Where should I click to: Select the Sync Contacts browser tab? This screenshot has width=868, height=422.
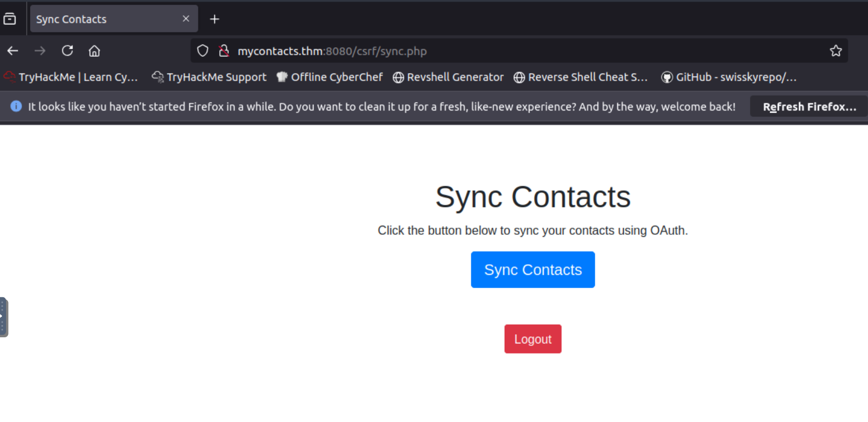coord(101,19)
